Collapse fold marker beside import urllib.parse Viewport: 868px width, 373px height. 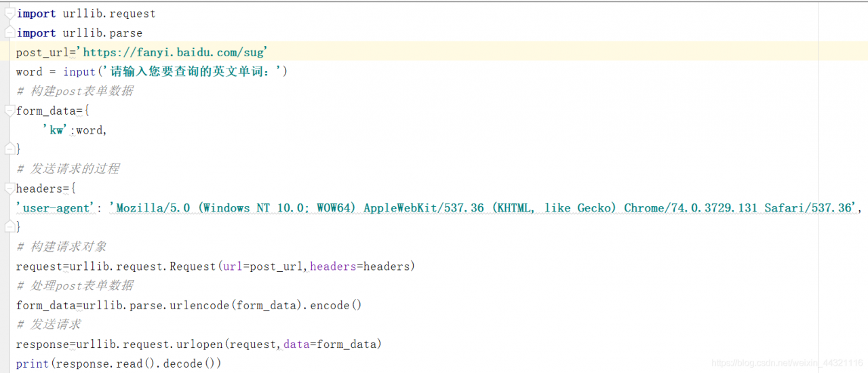(9, 33)
